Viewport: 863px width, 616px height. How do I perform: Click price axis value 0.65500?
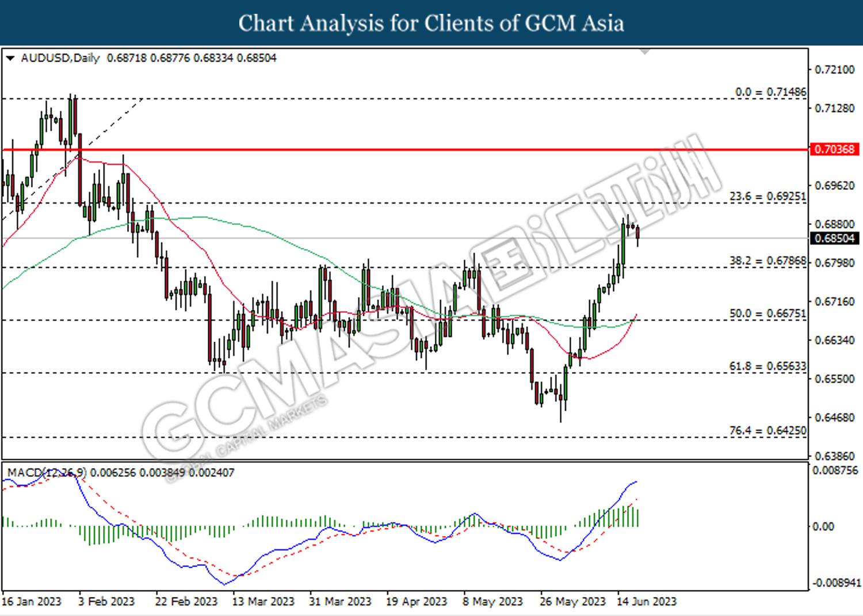tap(835, 378)
